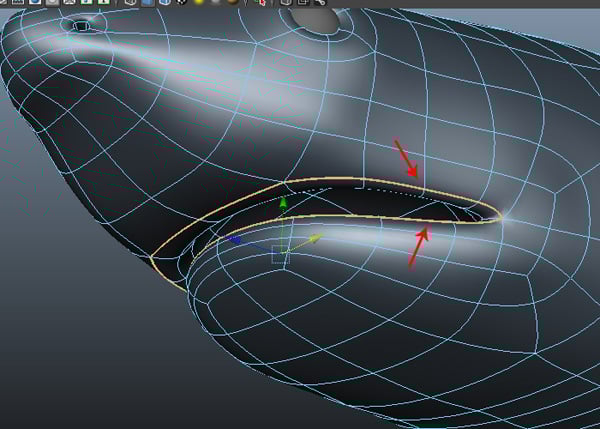The height and width of the screenshot is (429, 600).
Task: Enable wireframe display cube icon in panel toolbar
Action: 130,2
